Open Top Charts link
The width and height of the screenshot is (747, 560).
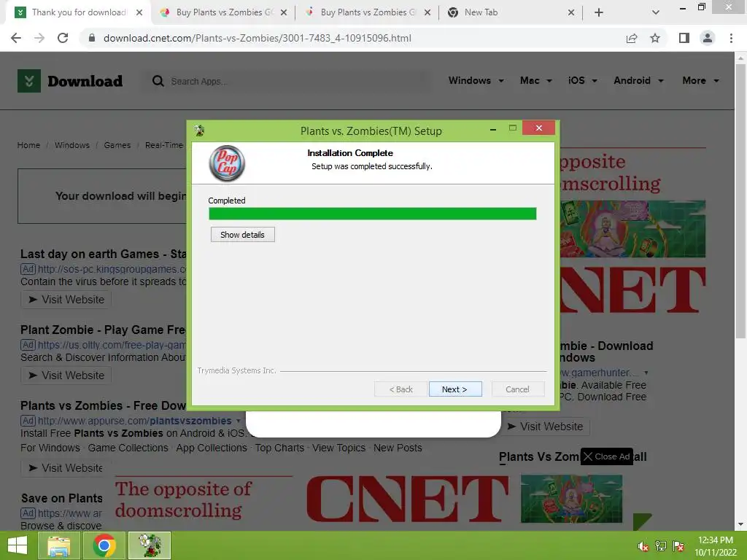tap(279, 448)
